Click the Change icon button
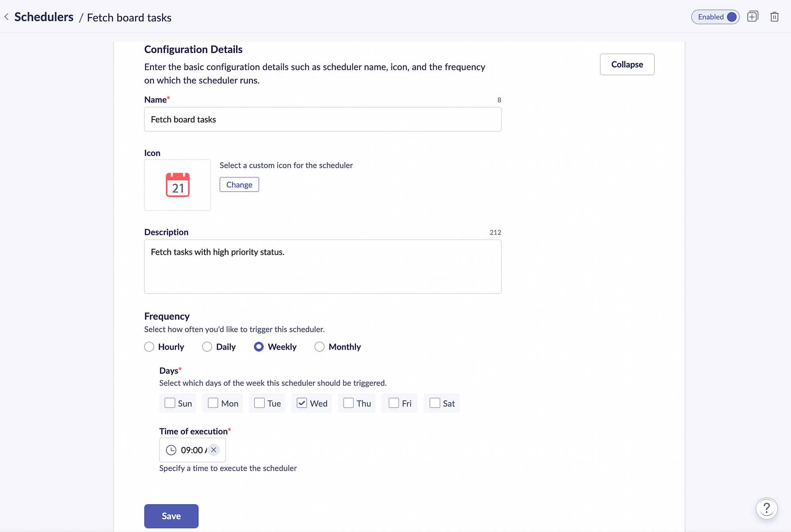This screenshot has height=532, width=791. tap(239, 185)
